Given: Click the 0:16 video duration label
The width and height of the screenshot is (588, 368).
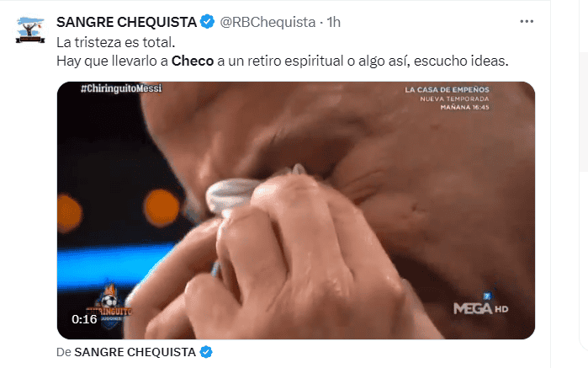Looking at the screenshot, I should click(84, 319).
